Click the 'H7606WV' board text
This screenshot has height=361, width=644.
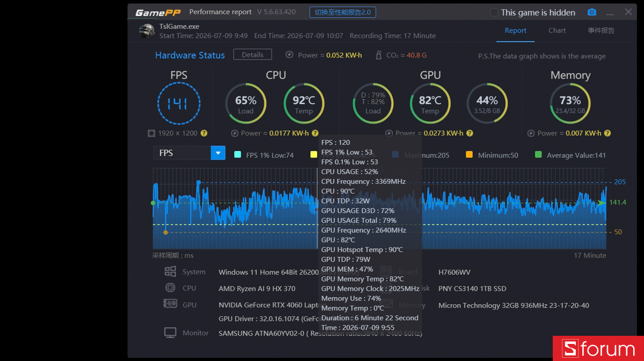[455, 272]
